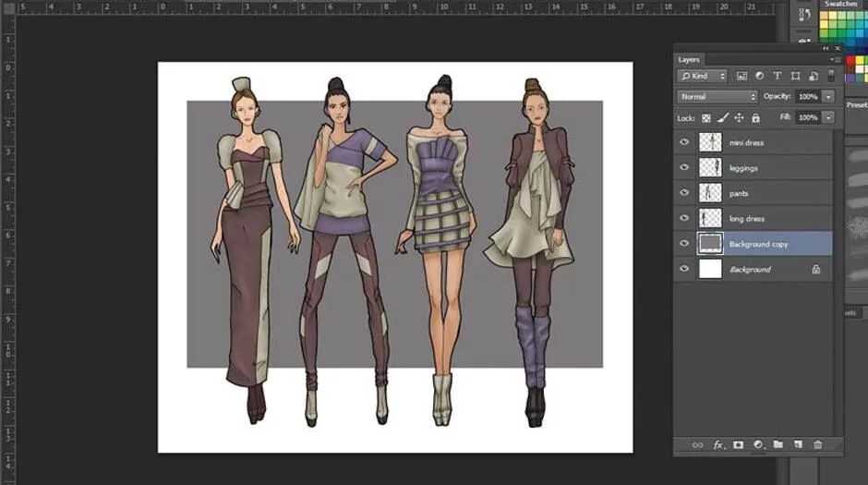Viewport: 868px width, 485px height.
Task: Select the Layers panel tab
Action: click(689, 60)
